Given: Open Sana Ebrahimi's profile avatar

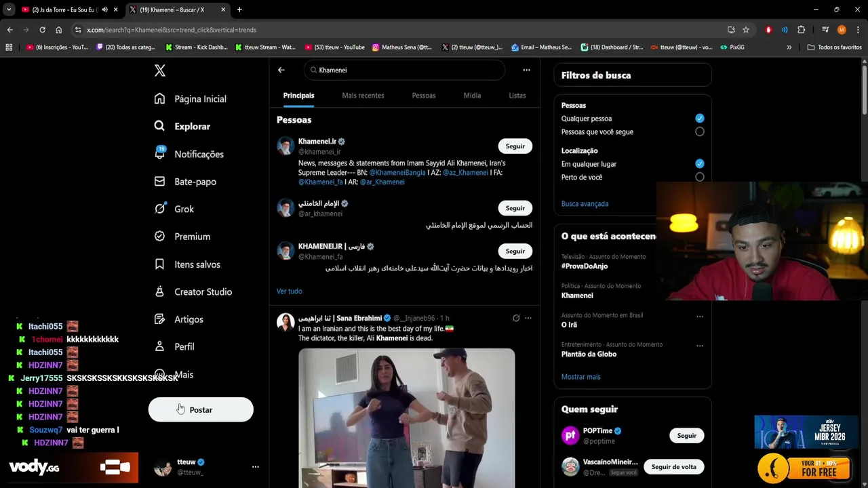Looking at the screenshot, I should point(285,322).
